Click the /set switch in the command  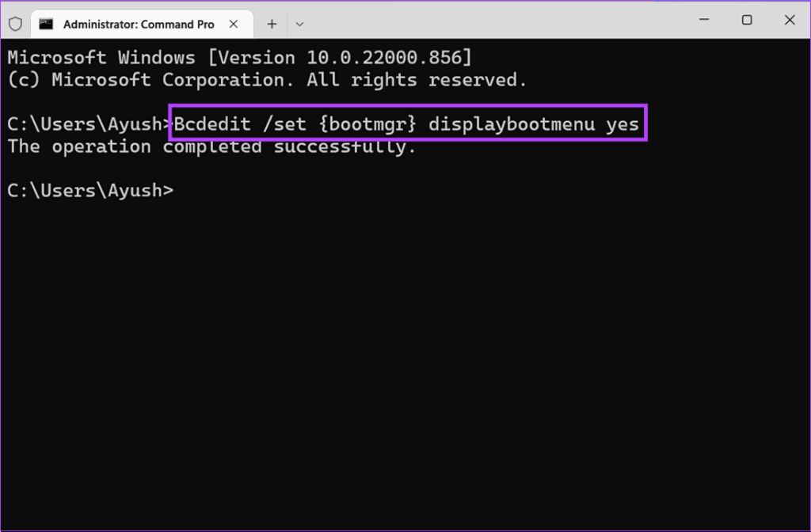(x=286, y=123)
